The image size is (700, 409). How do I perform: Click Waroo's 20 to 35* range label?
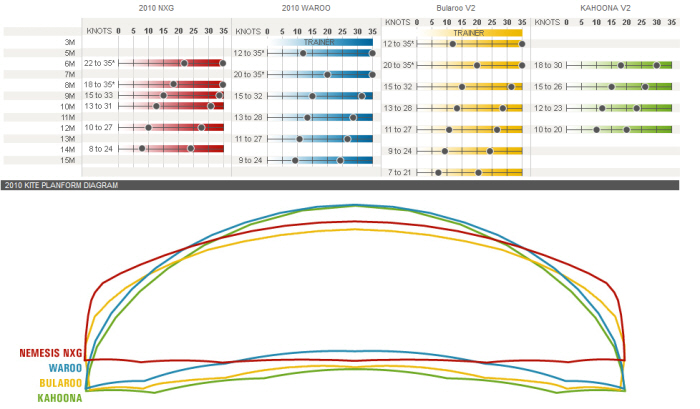[x=249, y=74]
